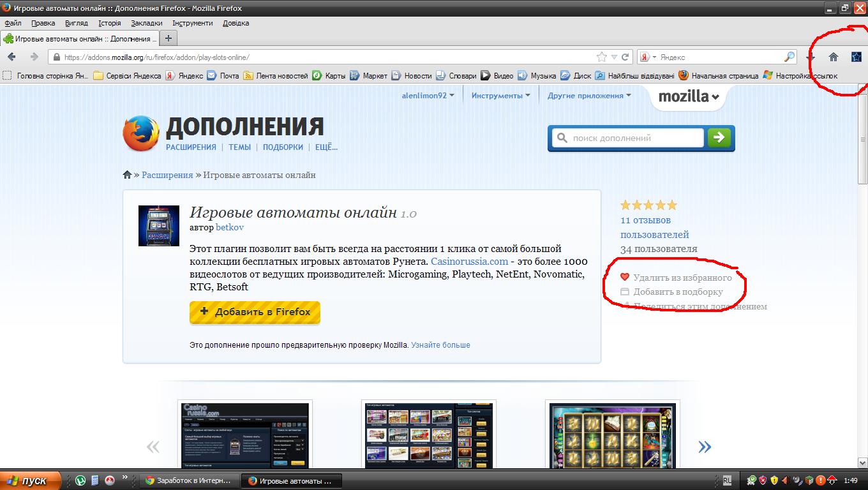
Task: Open the Файл menu
Action: (13, 23)
